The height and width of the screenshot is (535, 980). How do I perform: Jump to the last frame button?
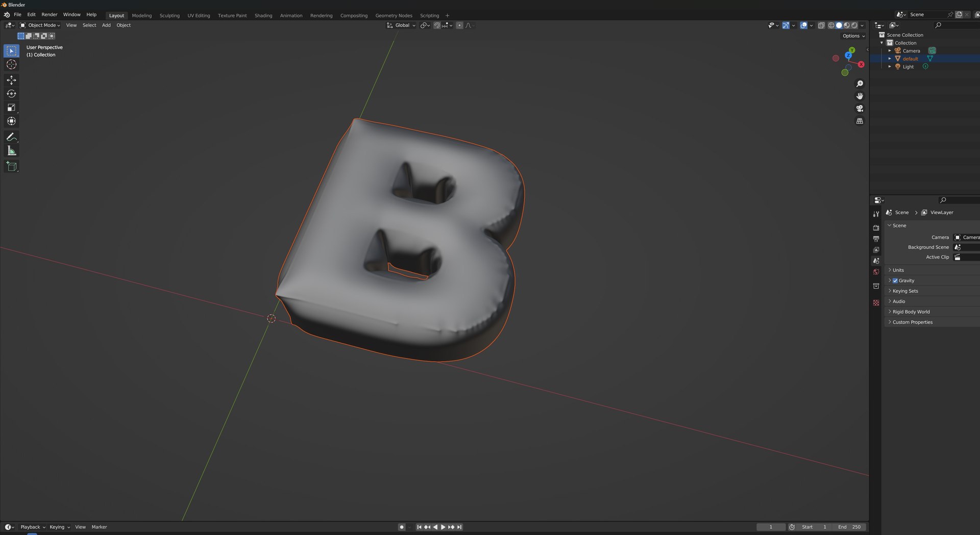click(459, 527)
